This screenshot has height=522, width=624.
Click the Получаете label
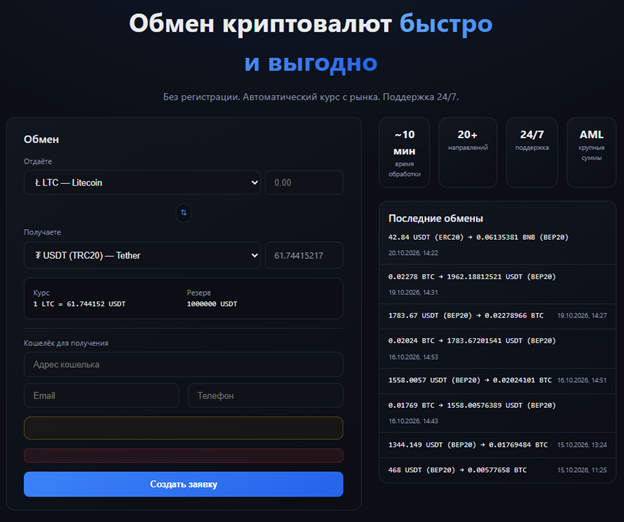[x=42, y=232]
